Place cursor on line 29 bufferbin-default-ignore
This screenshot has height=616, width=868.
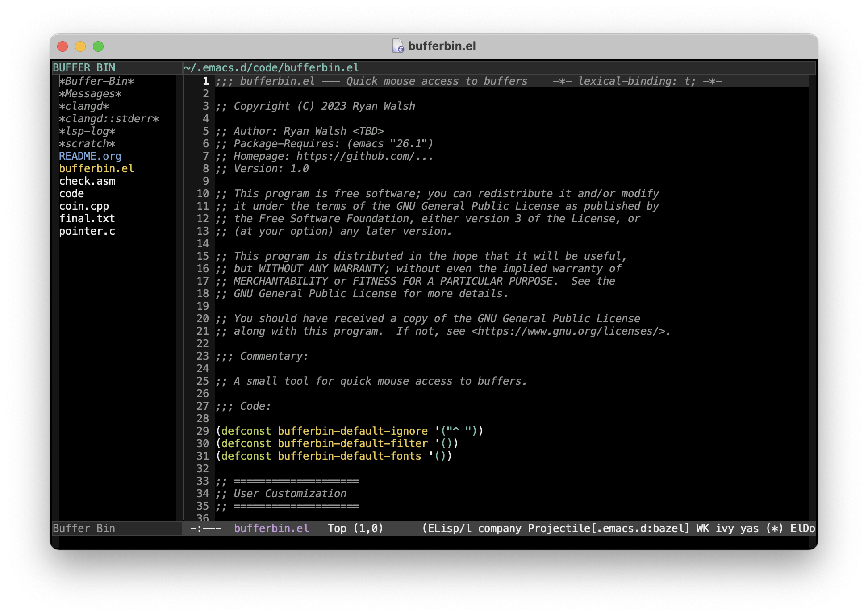[x=353, y=431]
